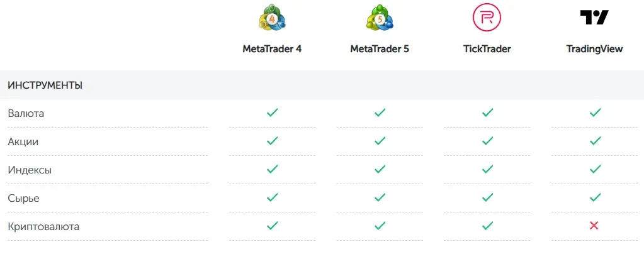Click TickTrader checkmark in Акции row

click(x=487, y=141)
